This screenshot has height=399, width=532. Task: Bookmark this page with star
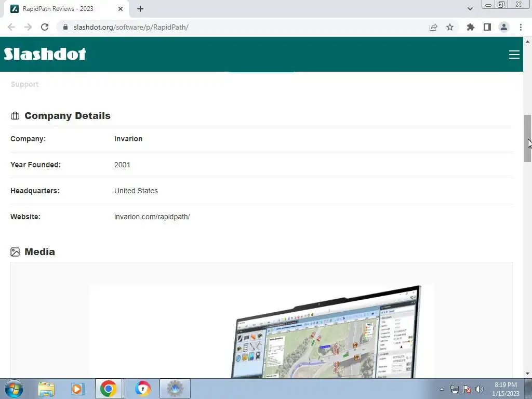pyautogui.click(x=450, y=27)
